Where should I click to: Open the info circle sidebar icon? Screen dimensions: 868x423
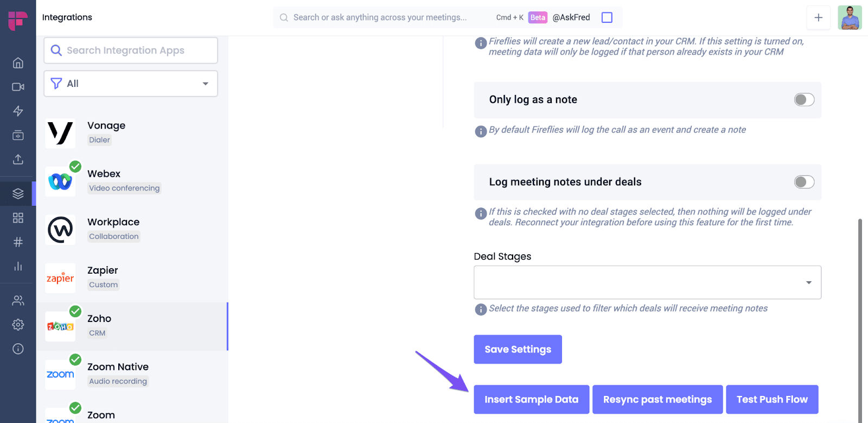(18, 349)
